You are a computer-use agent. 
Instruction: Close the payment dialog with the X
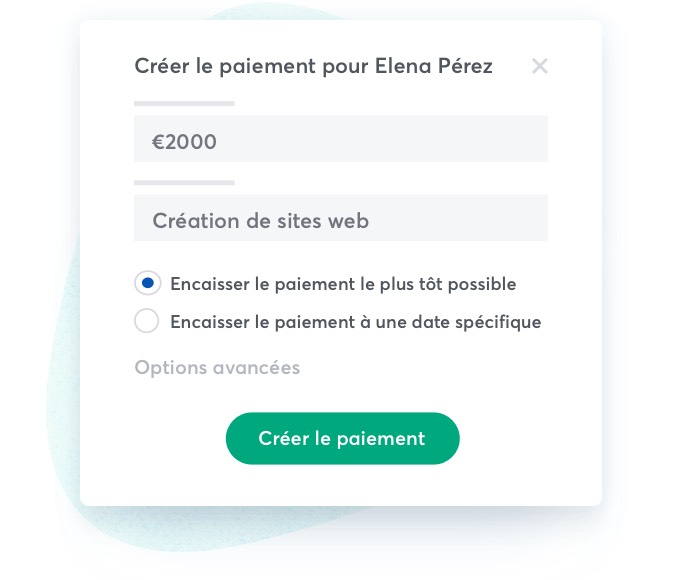(540, 66)
